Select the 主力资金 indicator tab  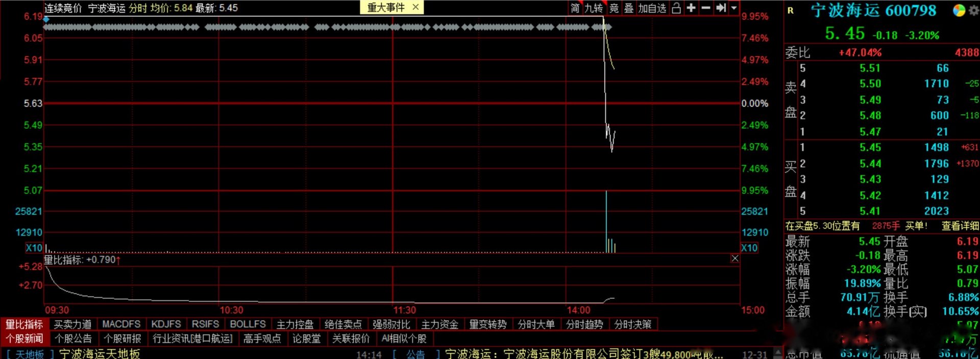[439, 324]
